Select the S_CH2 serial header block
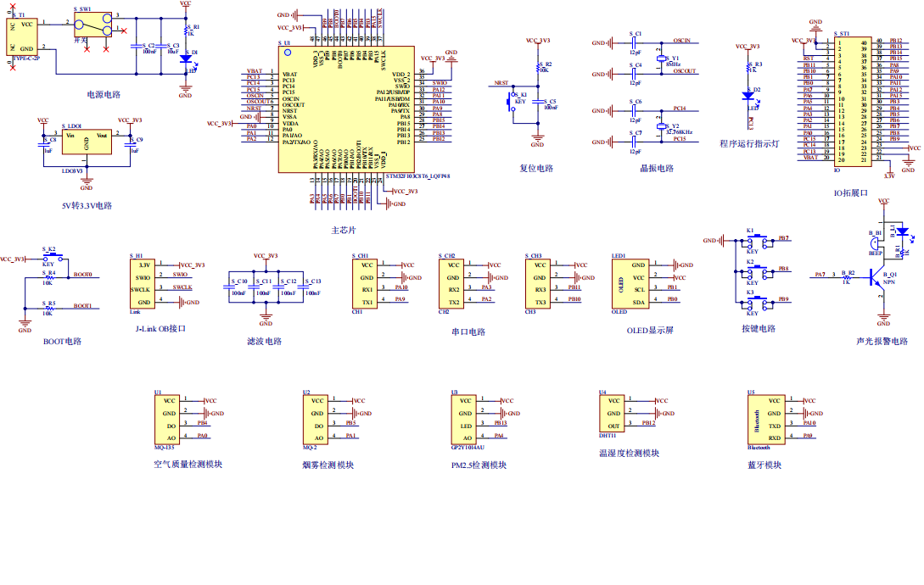 [451, 284]
